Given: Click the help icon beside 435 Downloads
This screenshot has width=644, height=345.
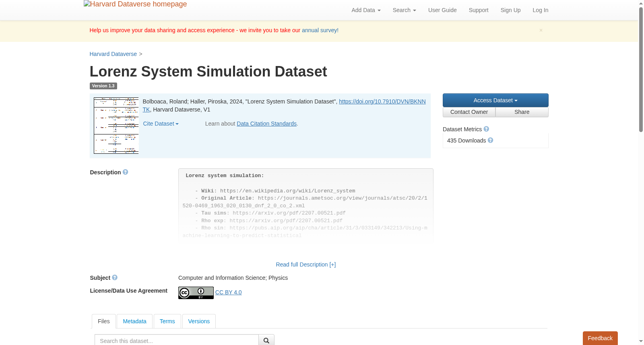Looking at the screenshot, I should tap(490, 140).
